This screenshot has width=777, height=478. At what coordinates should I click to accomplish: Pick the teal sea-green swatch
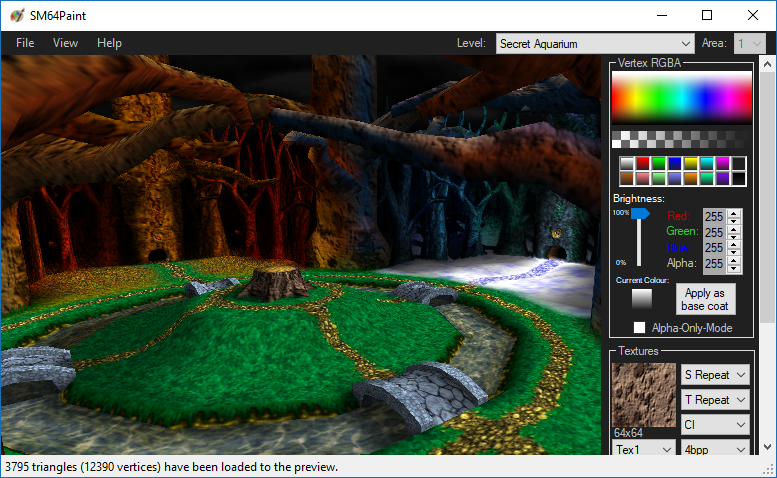pyautogui.click(x=707, y=178)
